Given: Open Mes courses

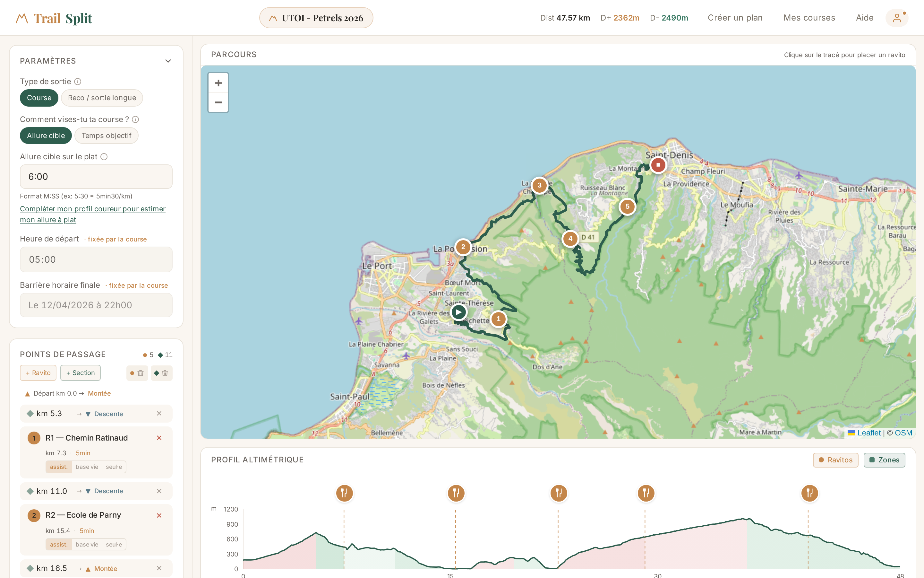Looking at the screenshot, I should tap(809, 18).
